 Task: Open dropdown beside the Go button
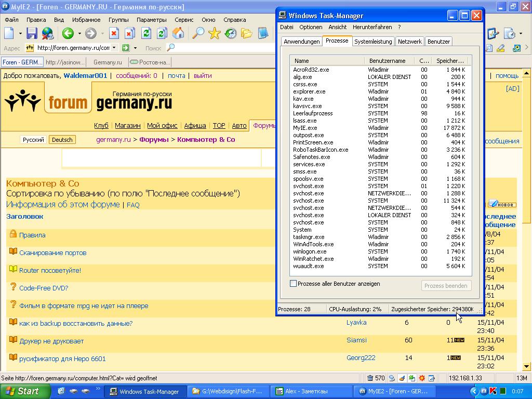[135, 48]
